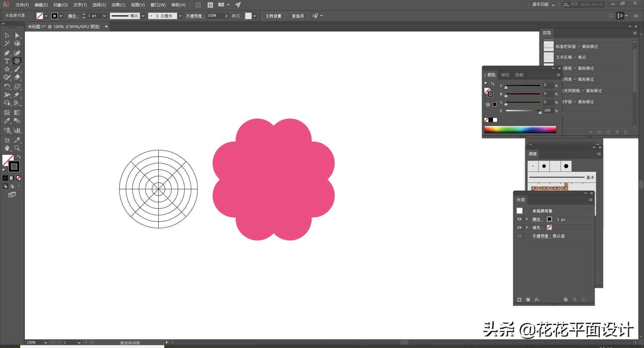Screen dimensions: 644x348
Task: Set solid Color paint mode in the toolbar
Action: 5,178
